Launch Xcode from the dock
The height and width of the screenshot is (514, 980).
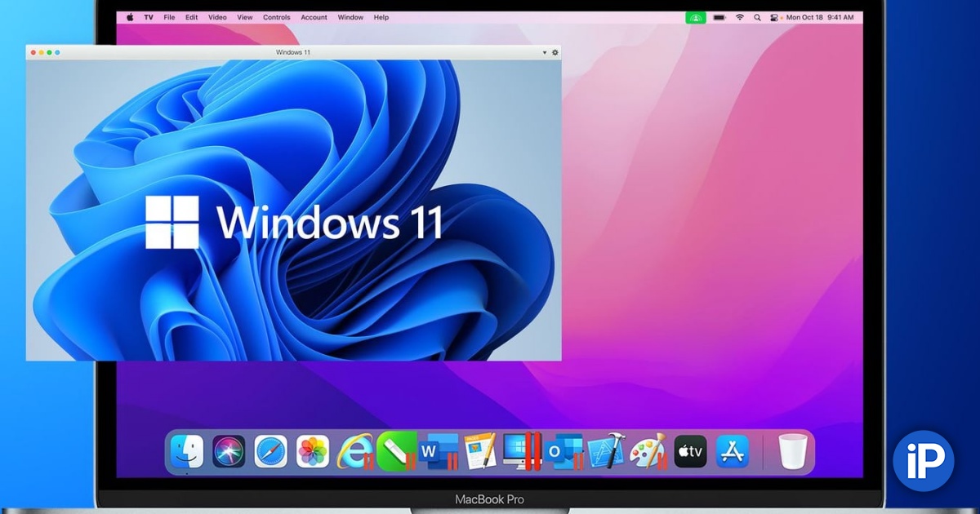(x=606, y=451)
